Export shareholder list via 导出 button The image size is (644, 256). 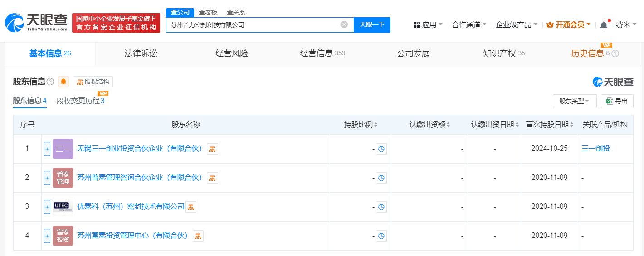pos(617,101)
